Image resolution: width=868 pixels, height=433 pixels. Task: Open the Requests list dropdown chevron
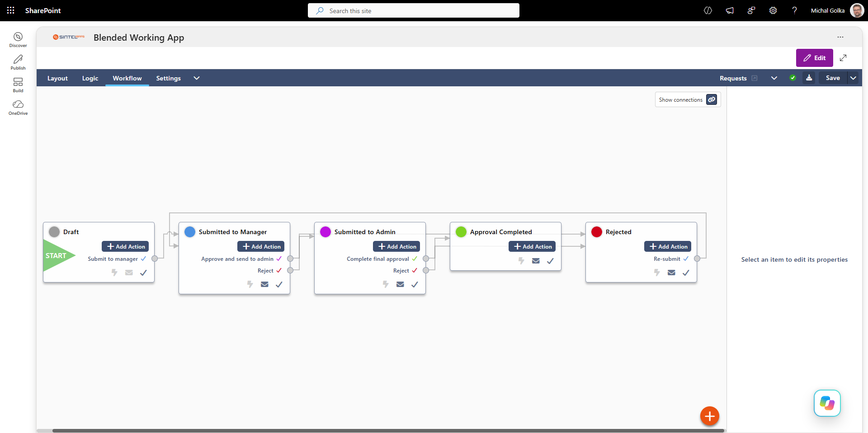pyautogui.click(x=774, y=78)
